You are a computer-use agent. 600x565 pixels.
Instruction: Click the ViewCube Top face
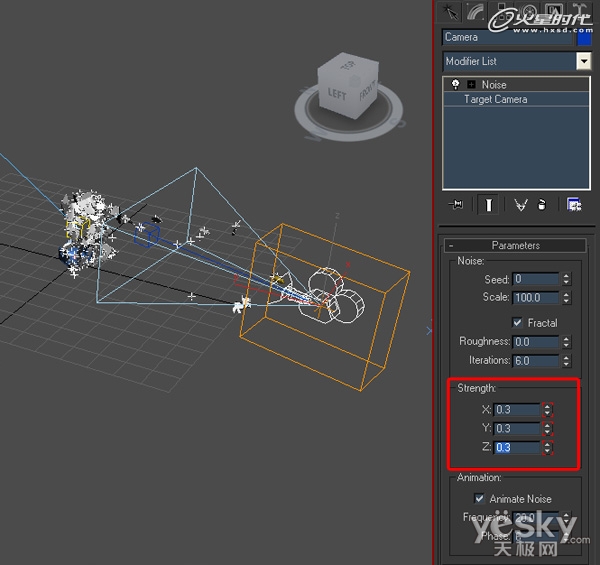(x=349, y=65)
